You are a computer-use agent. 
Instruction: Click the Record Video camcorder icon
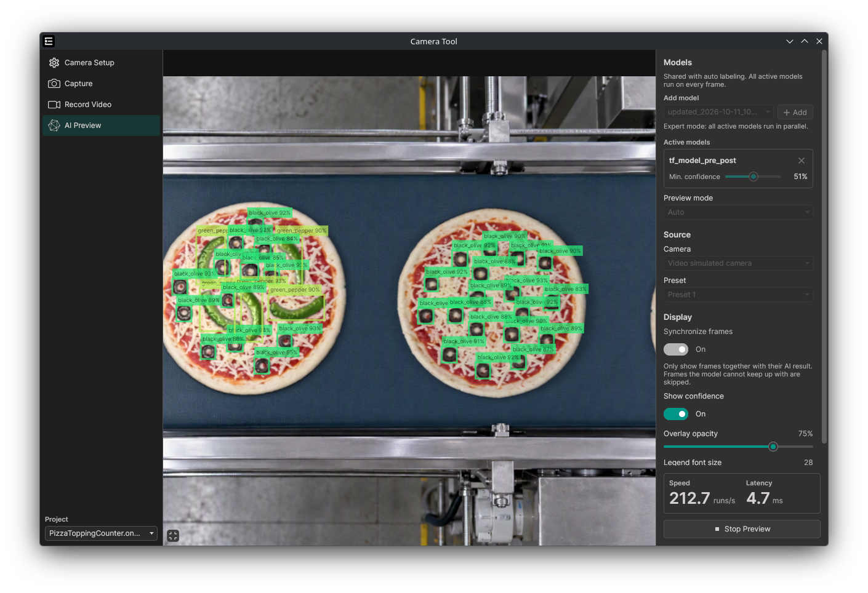click(x=54, y=105)
